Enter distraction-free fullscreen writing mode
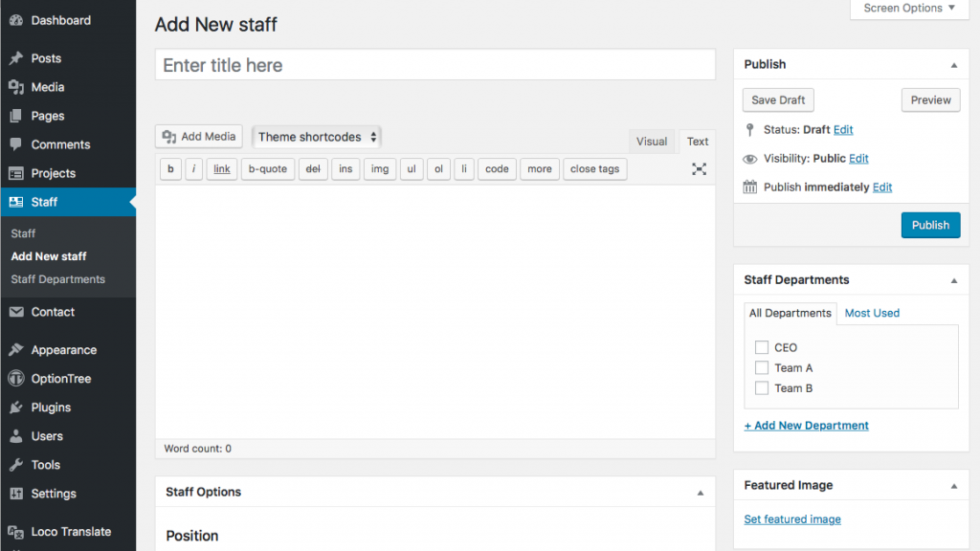The image size is (980, 551). [699, 168]
